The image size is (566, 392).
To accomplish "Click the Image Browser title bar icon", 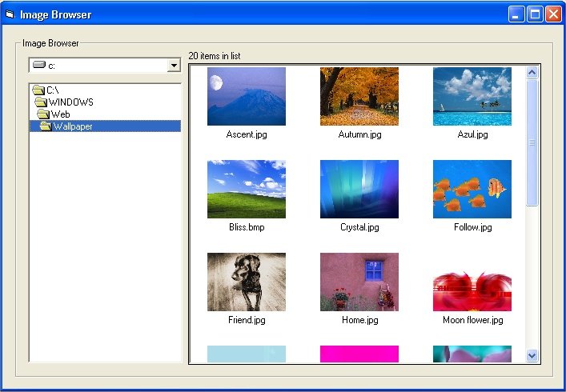I will click(x=10, y=14).
